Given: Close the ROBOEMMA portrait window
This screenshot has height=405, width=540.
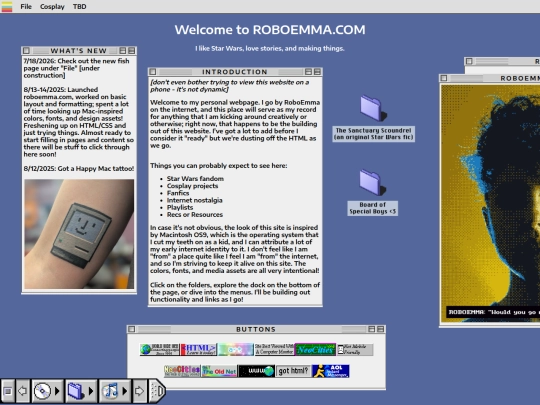Looking at the screenshot, I should click(x=444, y=78).
